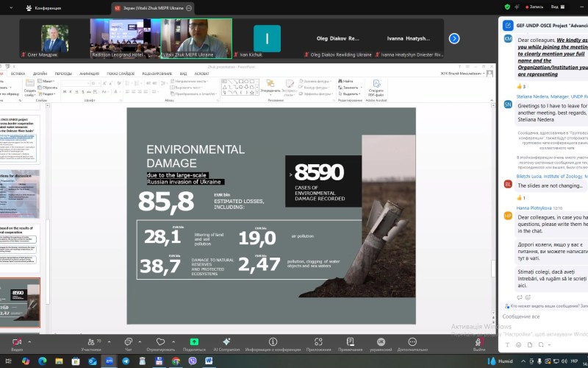
Task: Open Информация о конференции info
Action: [273, 344]
